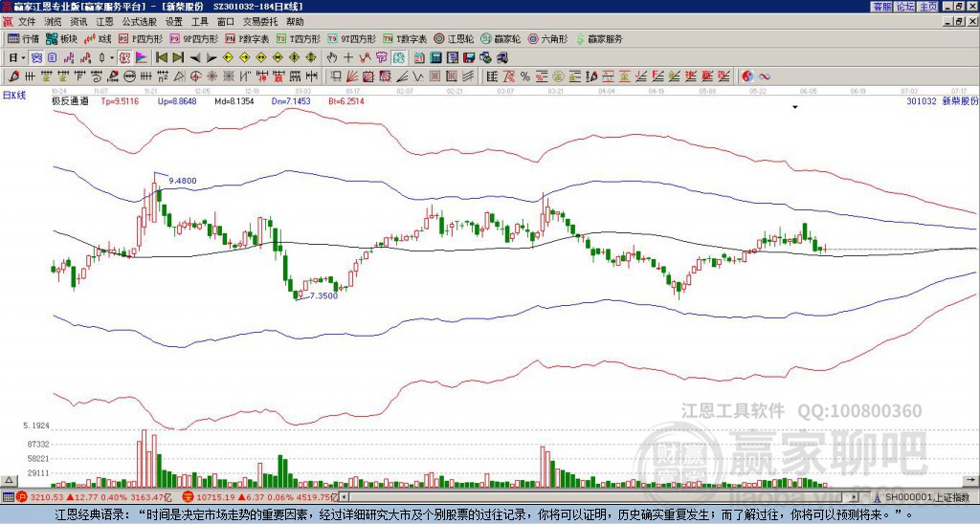Click the 9.4800 high price label

183,181
